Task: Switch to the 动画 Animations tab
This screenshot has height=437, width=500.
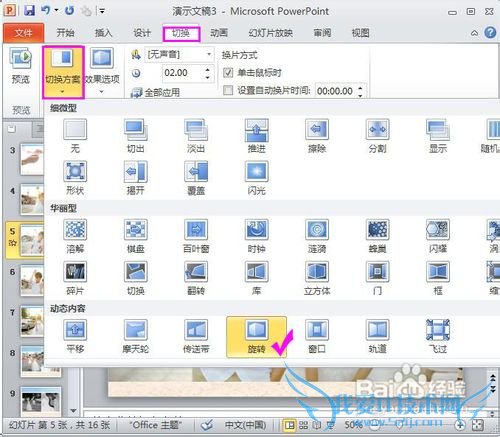Action: [x=219, y=33]
